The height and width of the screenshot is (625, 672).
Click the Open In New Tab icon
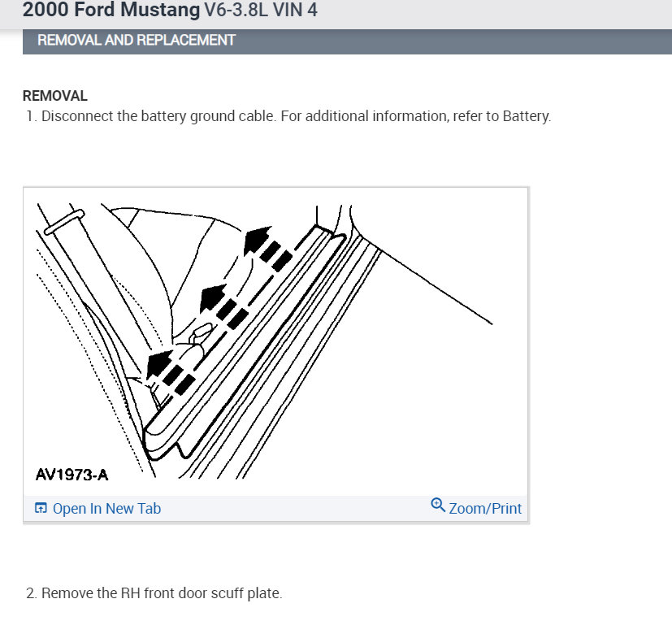pyautogui.click(x=41, y=508)
